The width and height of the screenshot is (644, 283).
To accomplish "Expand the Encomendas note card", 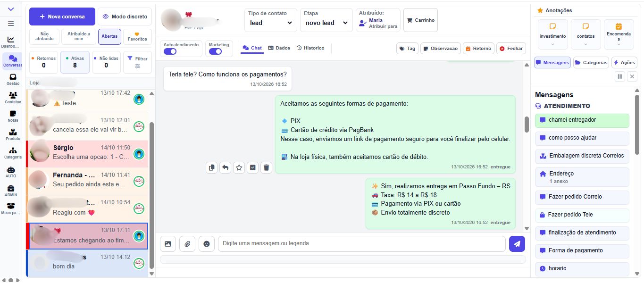I will (619, 34).
